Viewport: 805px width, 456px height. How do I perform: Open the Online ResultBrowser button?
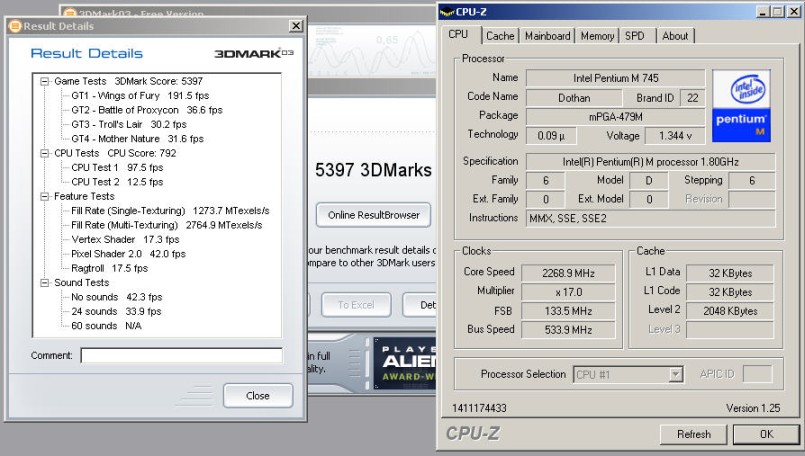coord(374,215)
